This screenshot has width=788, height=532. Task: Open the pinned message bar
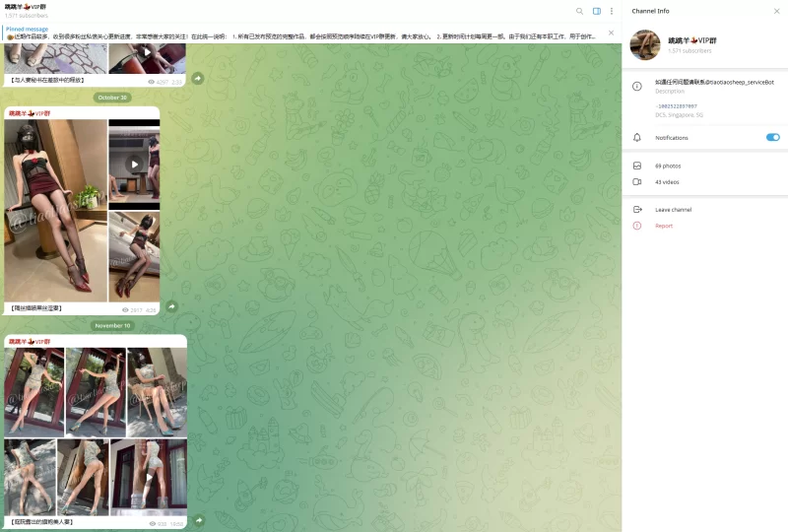295,33
